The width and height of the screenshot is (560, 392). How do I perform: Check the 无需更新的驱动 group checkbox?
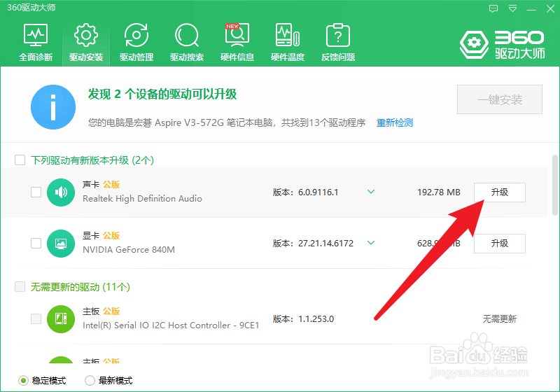pos(20,287)
